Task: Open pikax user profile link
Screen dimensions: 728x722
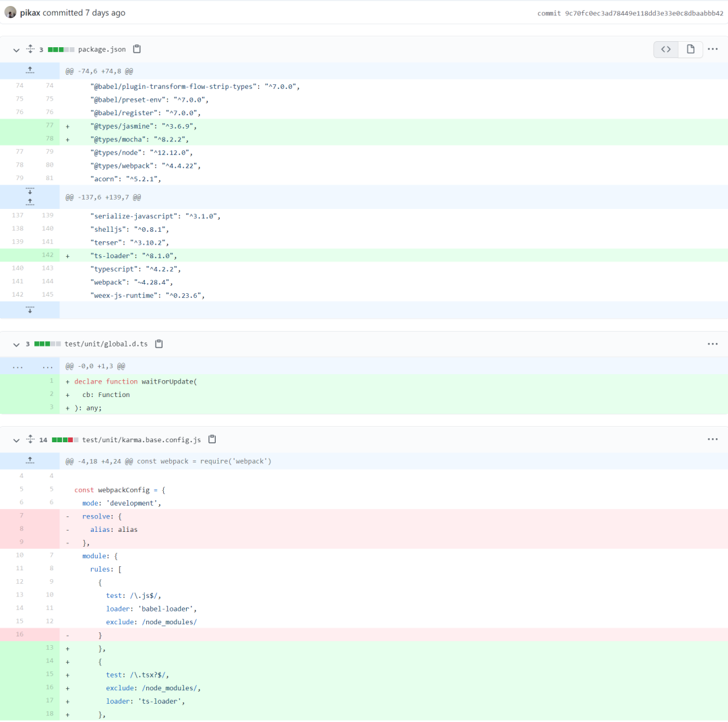Action: click(30, 13)
